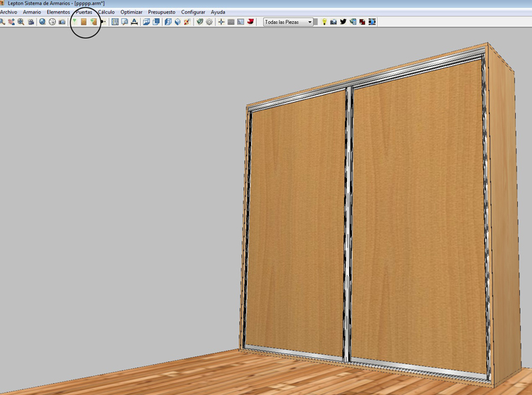
Task: Click the round clock-like dial icon
Action: tap(52, 22)
